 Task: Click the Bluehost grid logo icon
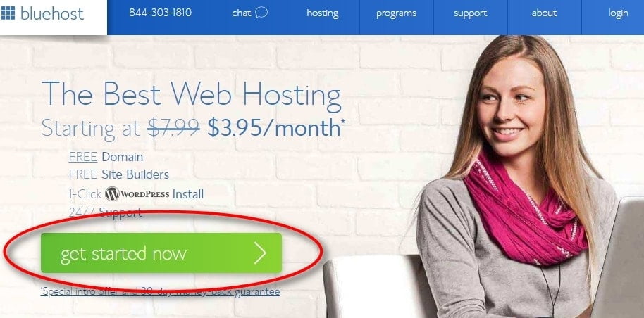tap(8, 13)
